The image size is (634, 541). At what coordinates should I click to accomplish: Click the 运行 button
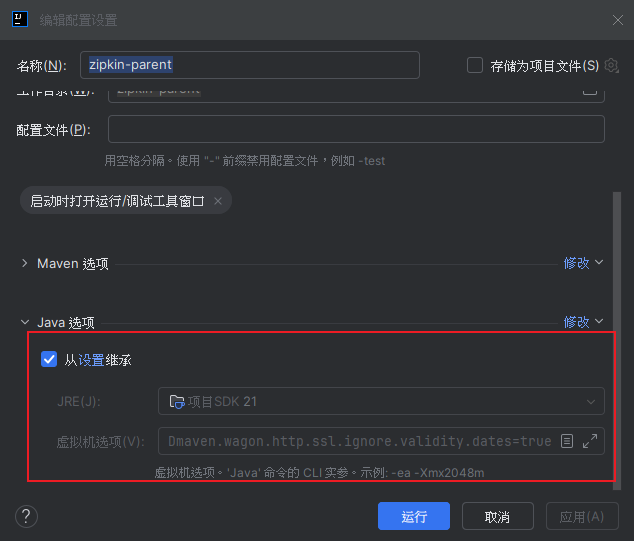pyautogui.click(x=414, y=516)
